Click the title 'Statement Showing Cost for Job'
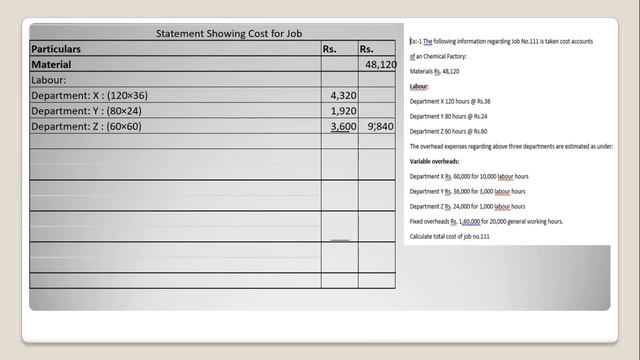 229,33
